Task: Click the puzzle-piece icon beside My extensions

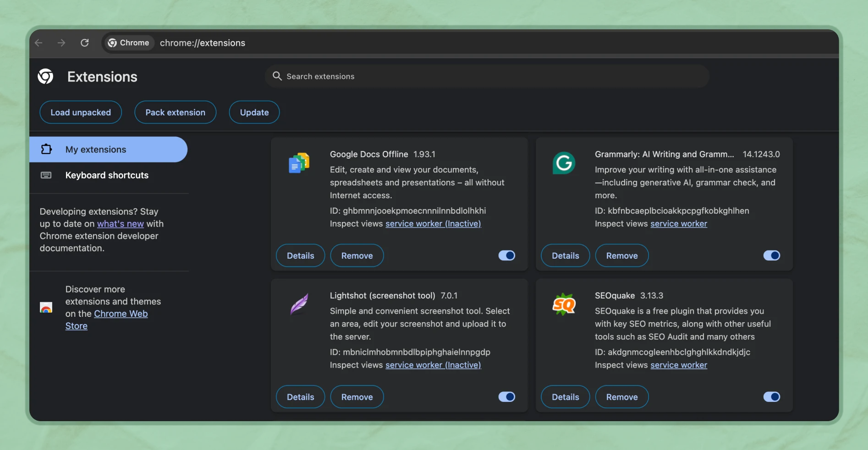Action: (x=46, y=149)
